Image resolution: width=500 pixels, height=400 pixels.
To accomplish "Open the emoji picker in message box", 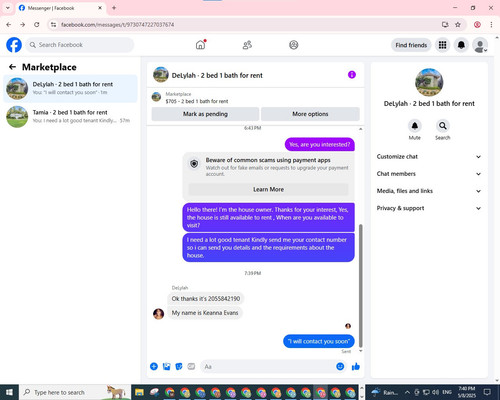I will (x=340, y=366).
